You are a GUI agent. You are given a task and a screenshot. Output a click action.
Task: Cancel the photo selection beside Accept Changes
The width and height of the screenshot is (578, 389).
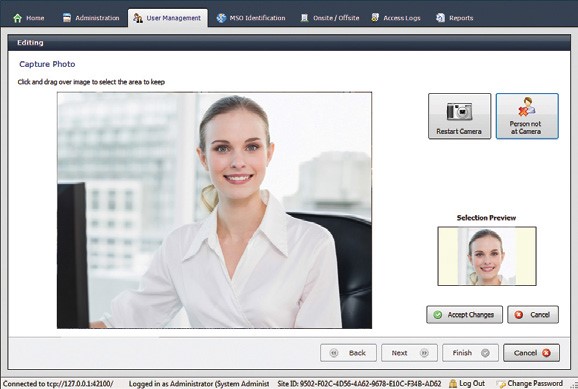[x=533, y=315]
